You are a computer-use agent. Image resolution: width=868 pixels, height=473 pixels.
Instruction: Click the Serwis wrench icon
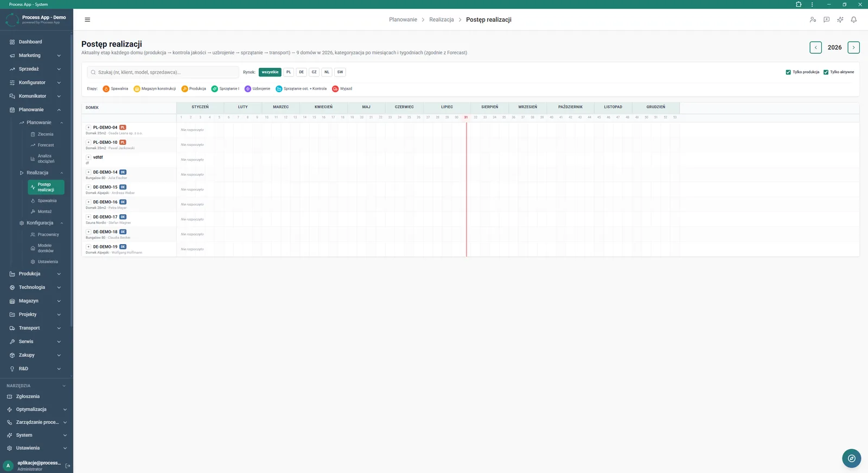pos(12,342)
